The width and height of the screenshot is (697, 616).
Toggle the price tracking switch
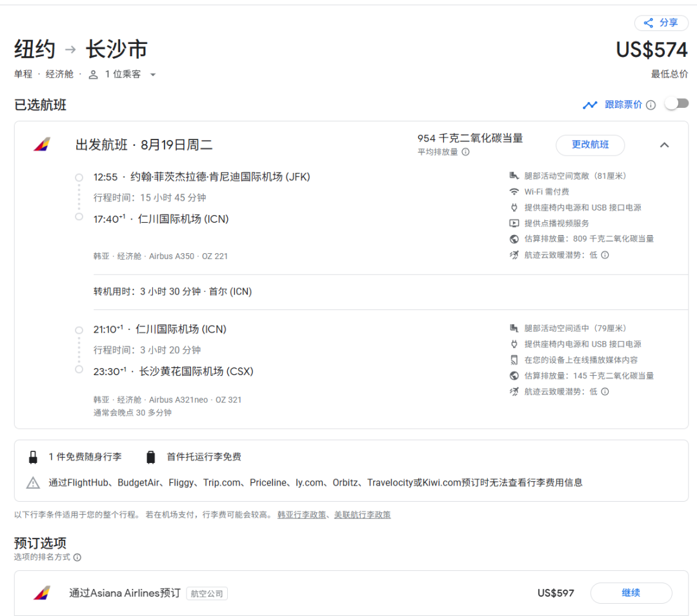tap(677, 104)
